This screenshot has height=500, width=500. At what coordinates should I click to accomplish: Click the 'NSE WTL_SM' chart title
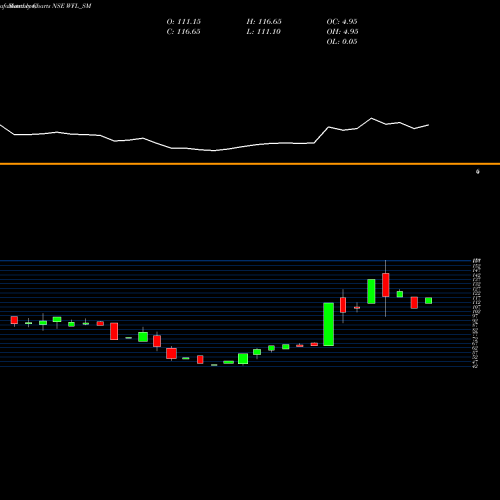tap(72, 6)
